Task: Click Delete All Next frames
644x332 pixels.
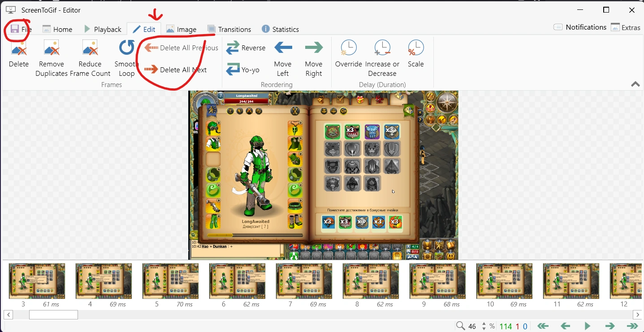Action: 176,70
